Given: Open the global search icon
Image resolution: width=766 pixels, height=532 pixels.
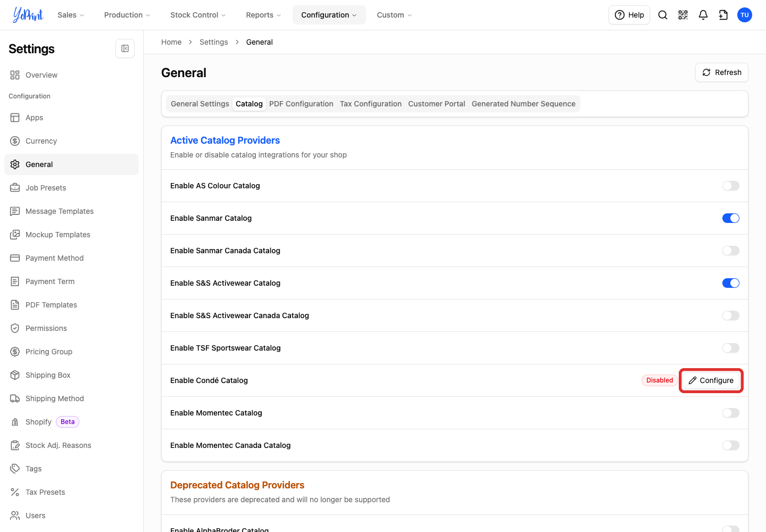Looking at the screenshot, I should 663,15.
